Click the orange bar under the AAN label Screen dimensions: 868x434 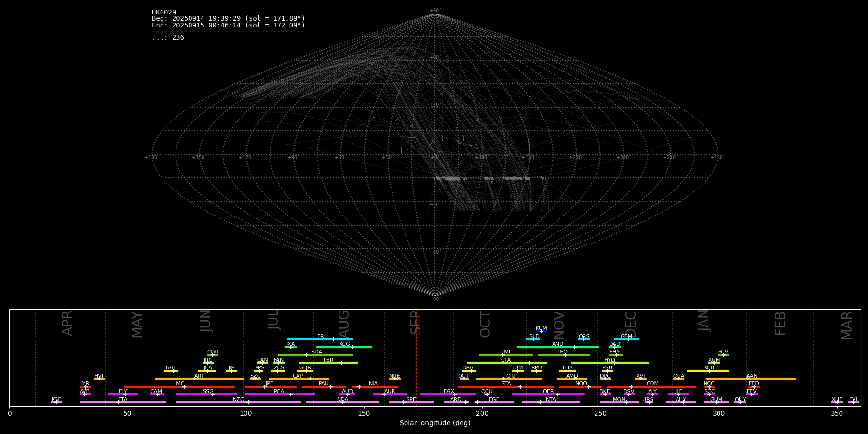tap(751, 379)
